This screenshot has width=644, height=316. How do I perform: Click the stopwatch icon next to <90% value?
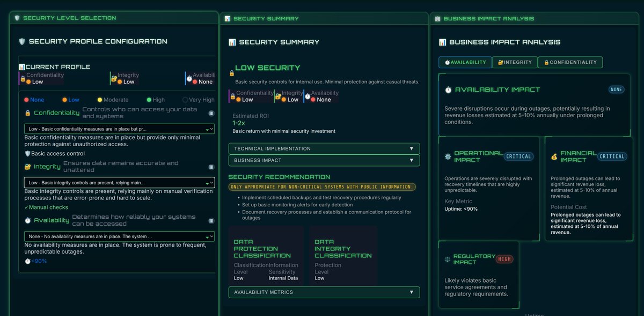tap(28, 261)
